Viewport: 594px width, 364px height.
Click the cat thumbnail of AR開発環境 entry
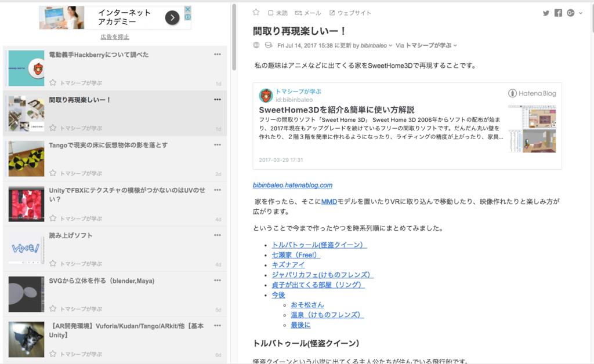[26, 340]
